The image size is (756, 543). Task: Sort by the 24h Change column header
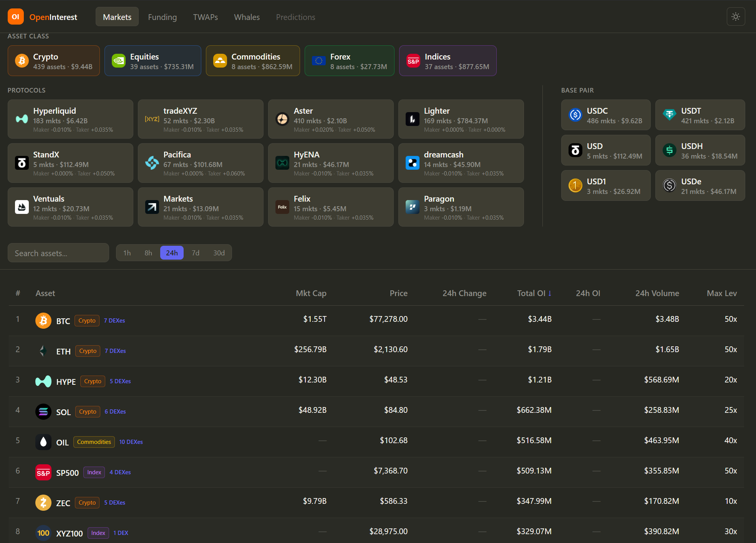[464, 293]
